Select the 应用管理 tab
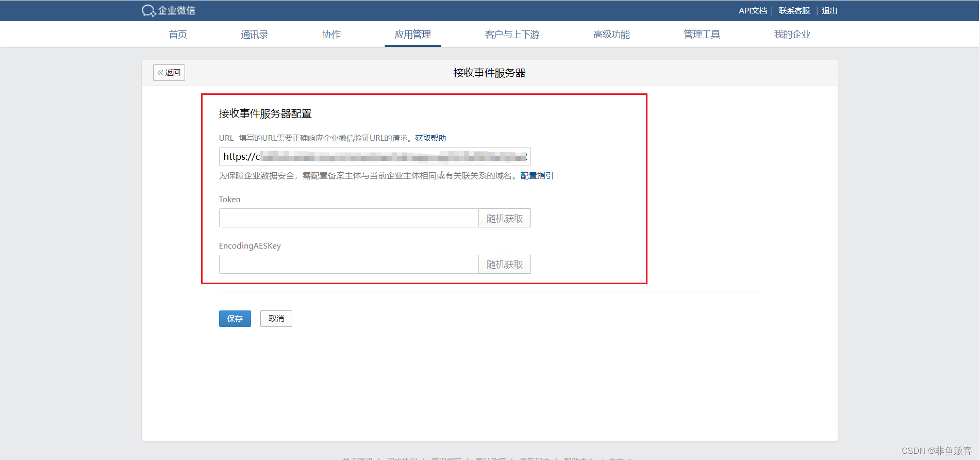Viewport: 980px width, 460px height. pyautogui.click(x=412, y=35)
